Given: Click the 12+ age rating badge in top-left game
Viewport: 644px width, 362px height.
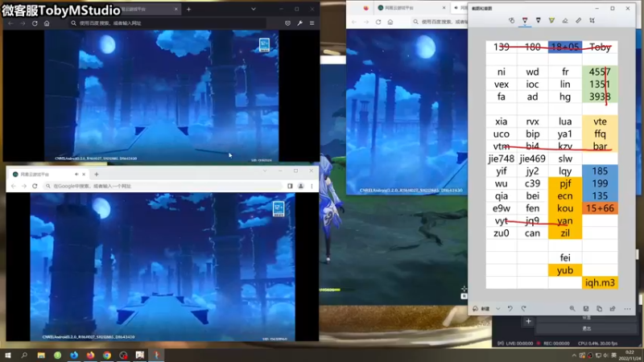Looking at the screenshot, I should (x=265, y=44).
